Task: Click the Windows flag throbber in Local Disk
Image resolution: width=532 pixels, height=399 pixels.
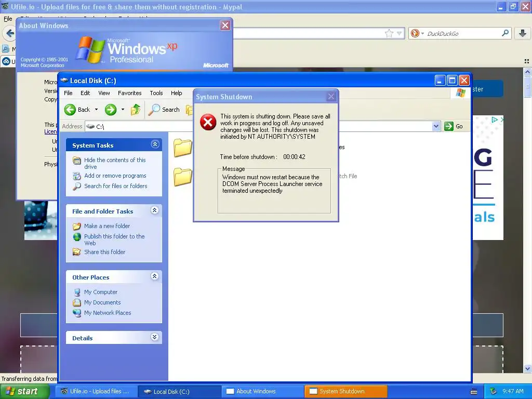Action: (x=461, y=92)
